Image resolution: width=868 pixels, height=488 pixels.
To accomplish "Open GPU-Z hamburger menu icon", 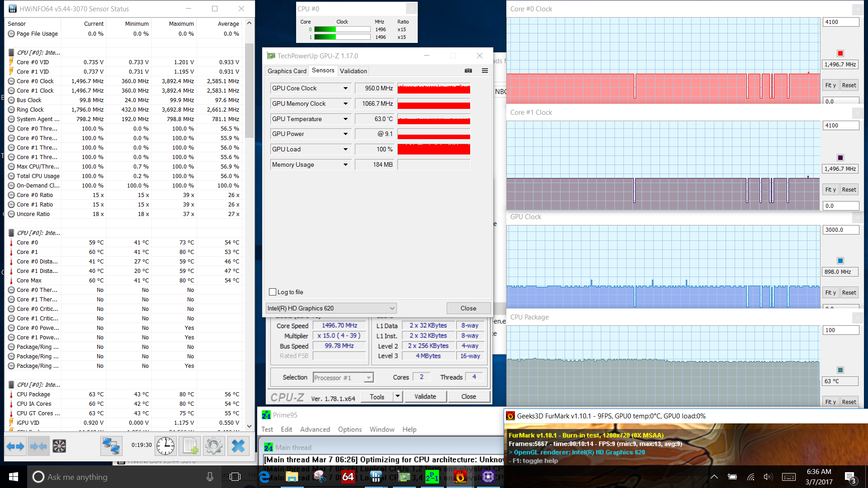I will [x=485, y=70].
